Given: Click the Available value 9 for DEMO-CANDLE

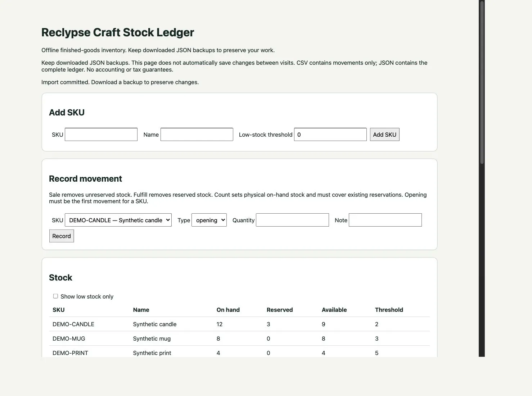Looking at the screenshot, I should pos(324,324).
